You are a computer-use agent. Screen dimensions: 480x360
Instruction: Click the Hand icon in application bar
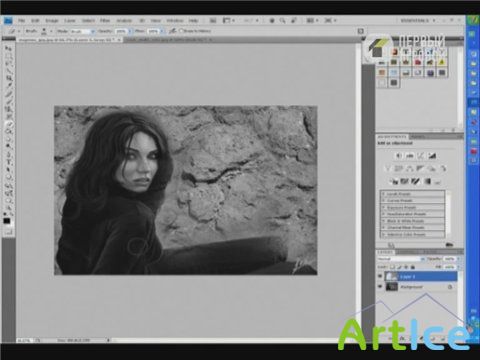pyautogui.click(x=272, y=20)
